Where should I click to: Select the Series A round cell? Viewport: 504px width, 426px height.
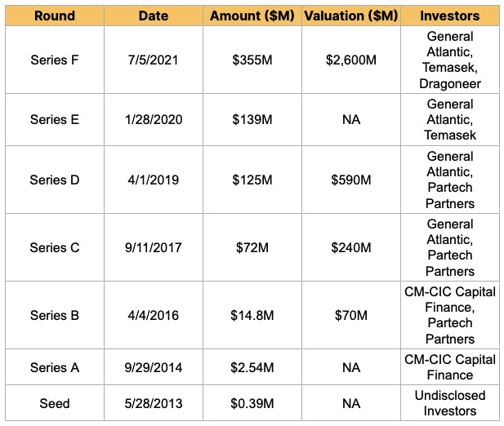pos(55,367)
